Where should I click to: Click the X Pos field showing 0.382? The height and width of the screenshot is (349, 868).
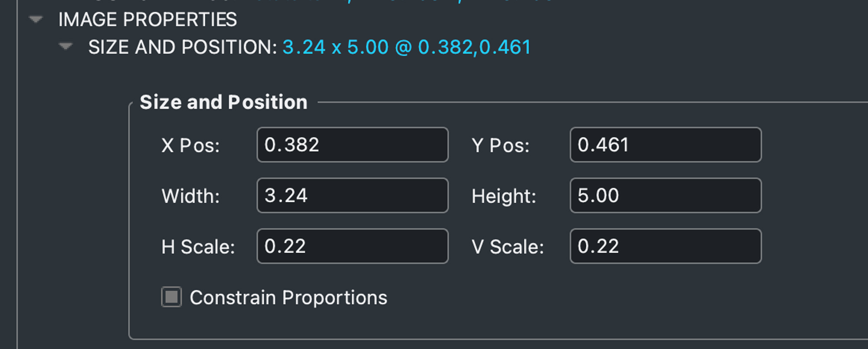[352, 145]
